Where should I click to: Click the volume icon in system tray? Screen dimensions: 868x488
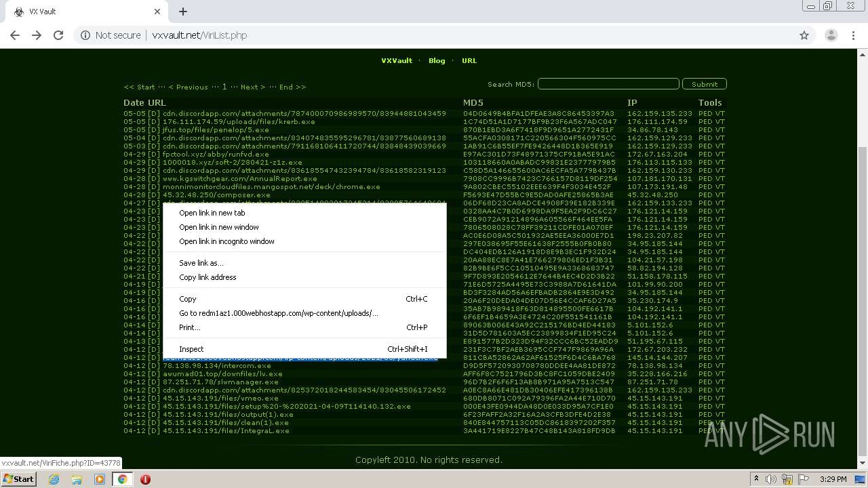[772, 479]
